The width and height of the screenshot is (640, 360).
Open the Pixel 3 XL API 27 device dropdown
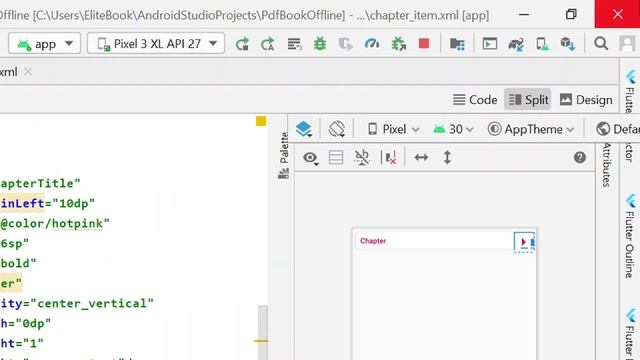tap(156, 44)
